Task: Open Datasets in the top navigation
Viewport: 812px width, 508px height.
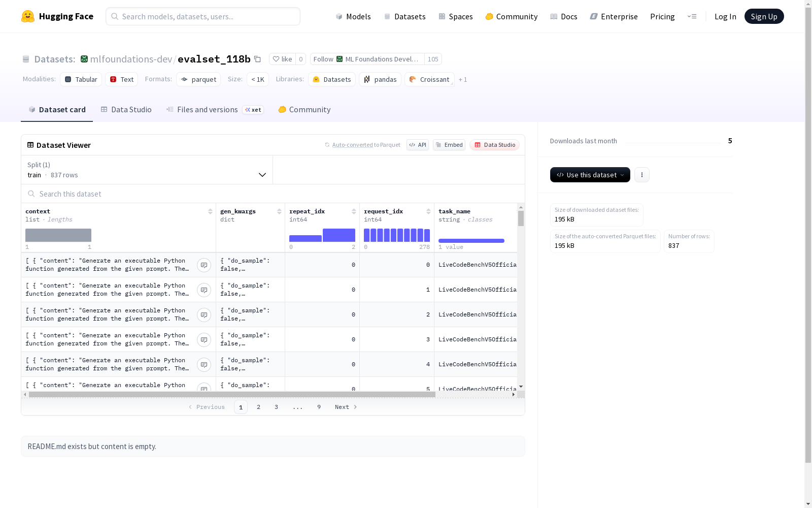Action: coord(404,16)
